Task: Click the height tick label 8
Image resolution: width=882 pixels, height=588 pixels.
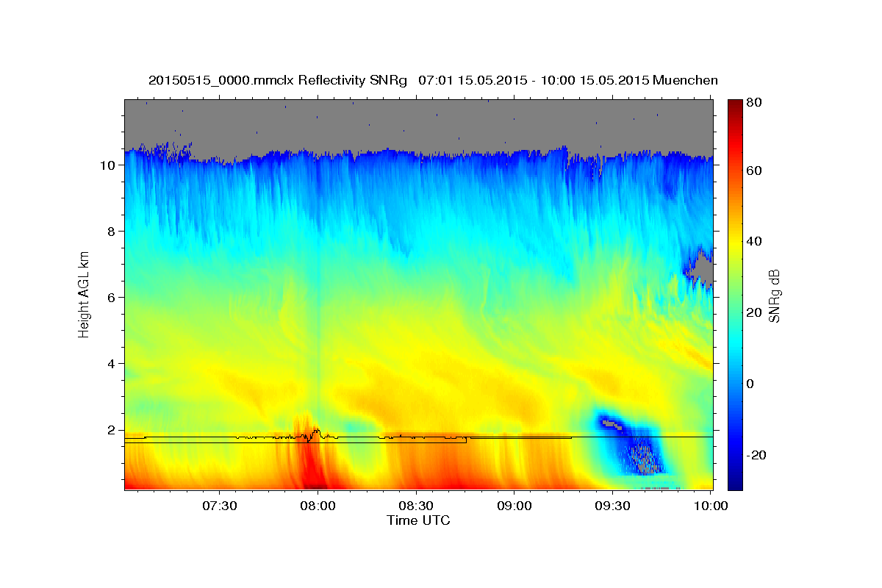Action: (x=112, y=232)
